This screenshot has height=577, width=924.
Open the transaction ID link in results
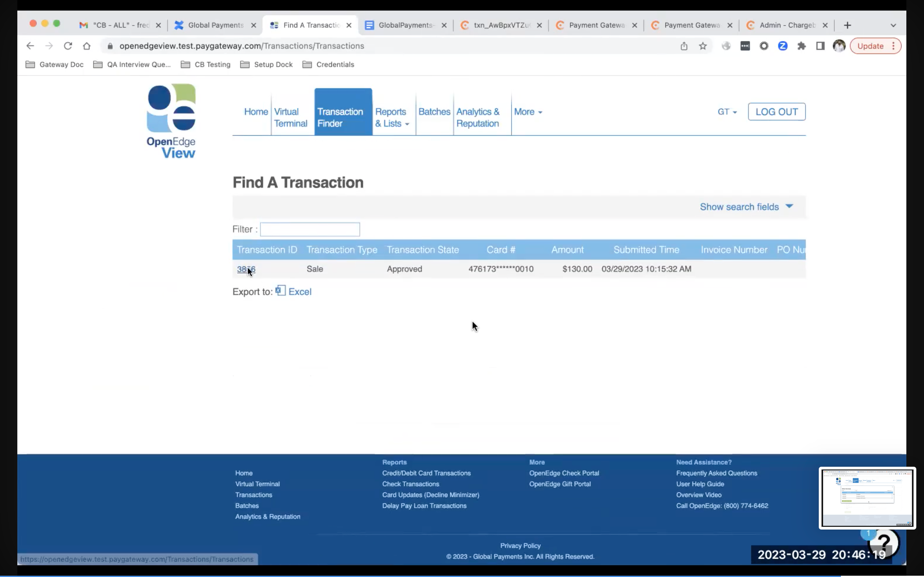(x=245, y=269)
